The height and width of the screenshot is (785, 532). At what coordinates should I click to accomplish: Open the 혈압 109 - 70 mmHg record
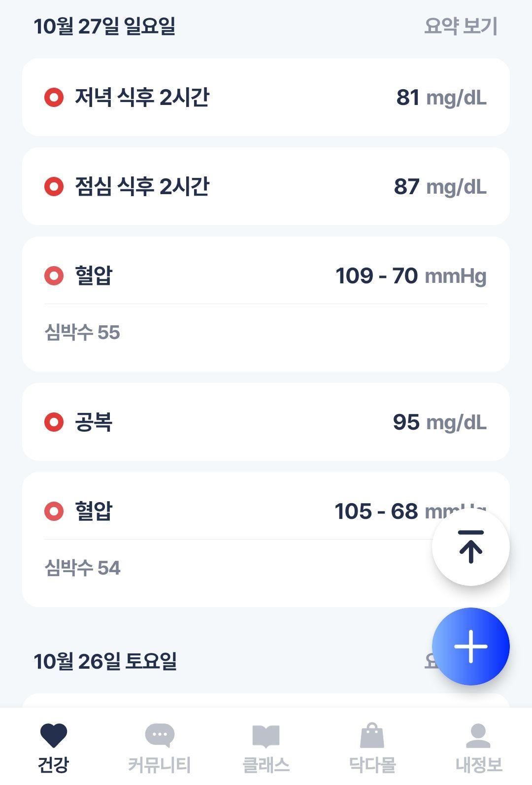pos(266,304)
